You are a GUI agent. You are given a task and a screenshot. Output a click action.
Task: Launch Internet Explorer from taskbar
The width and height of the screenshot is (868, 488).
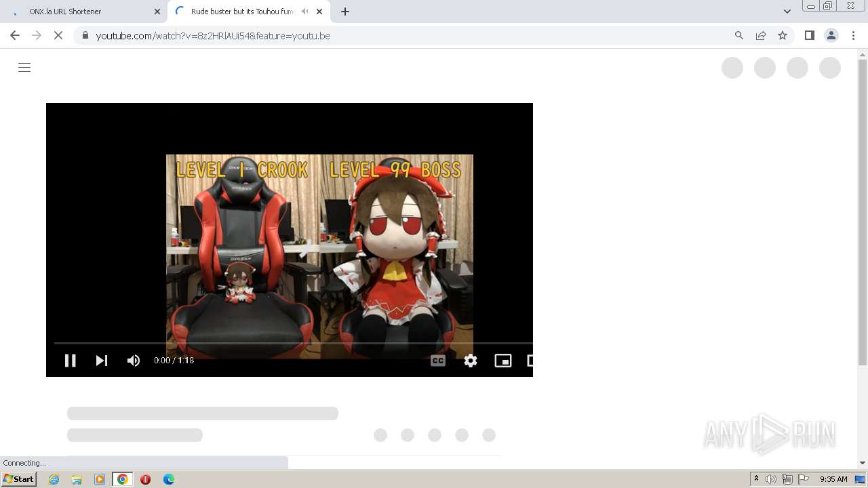click(x=54, y=479)
